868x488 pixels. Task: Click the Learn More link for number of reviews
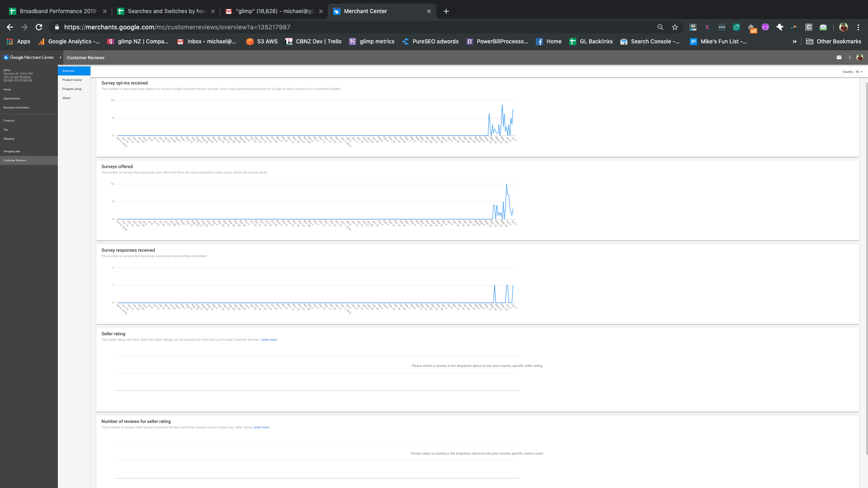click(260, 427)
